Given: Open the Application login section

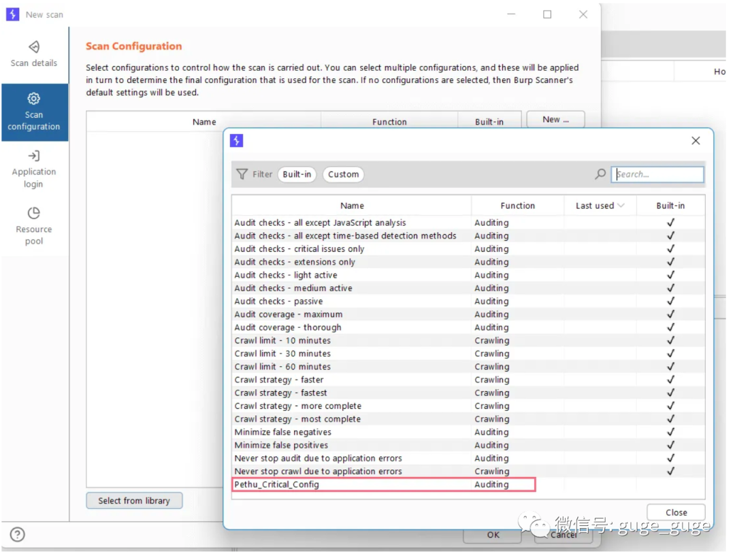Looking at the screenshot, I should (34, 169).
